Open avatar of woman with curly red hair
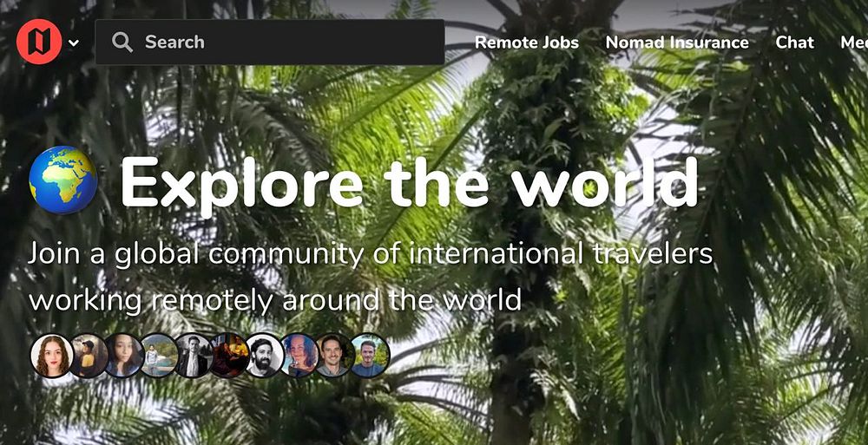868x445 pixels. [51, 356]
